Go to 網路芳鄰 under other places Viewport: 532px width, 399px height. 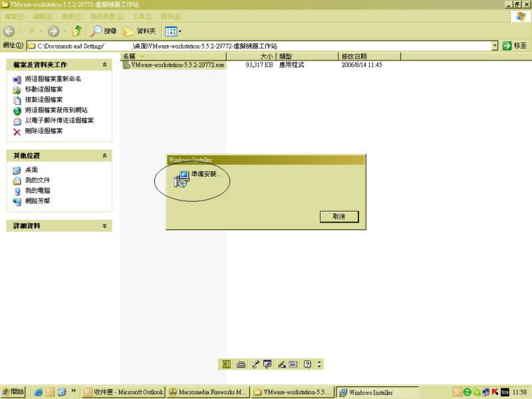pyautogui.click(x=37, y=201)
